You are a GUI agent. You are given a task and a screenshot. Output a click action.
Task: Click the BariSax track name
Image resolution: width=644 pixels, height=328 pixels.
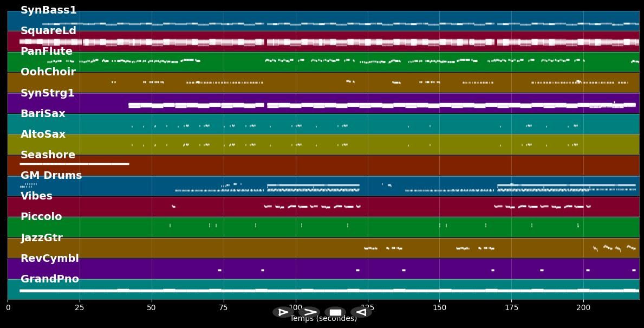click(x=43, y=114)
